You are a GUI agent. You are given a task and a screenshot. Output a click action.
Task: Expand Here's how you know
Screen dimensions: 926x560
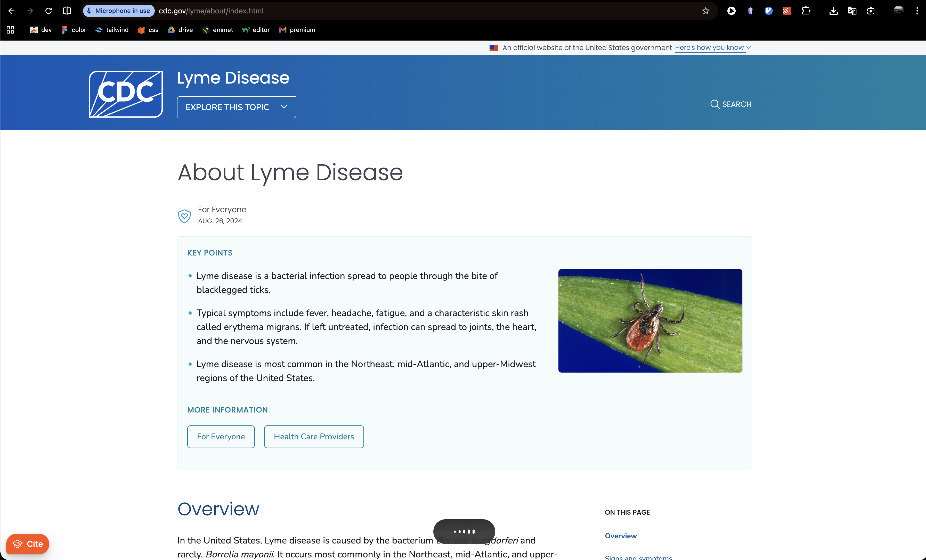712,48
